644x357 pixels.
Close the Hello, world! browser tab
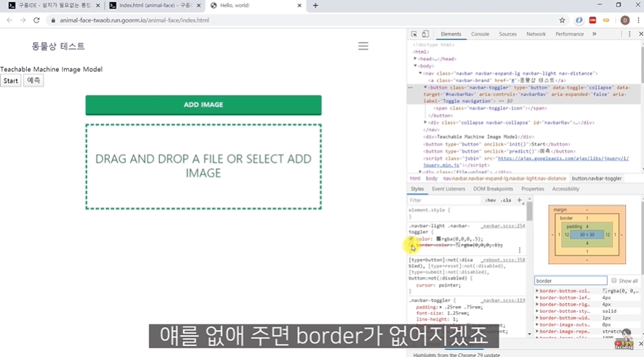299,5
